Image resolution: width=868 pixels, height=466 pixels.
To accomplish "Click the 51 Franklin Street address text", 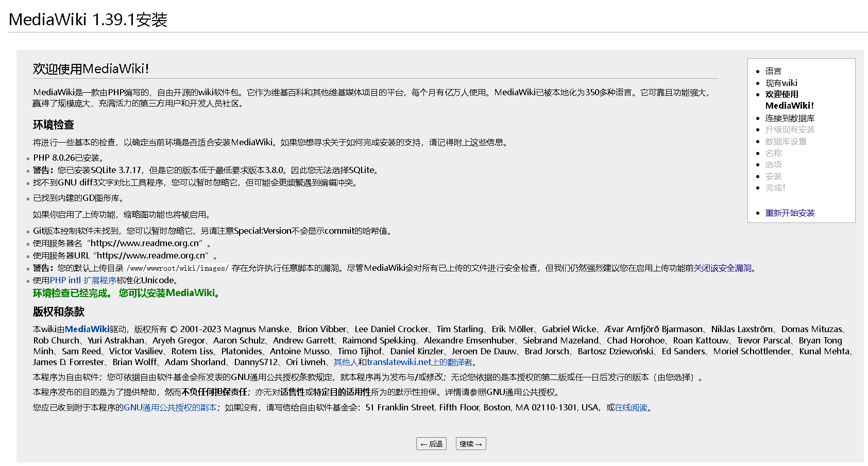I will tap(482, 407).
